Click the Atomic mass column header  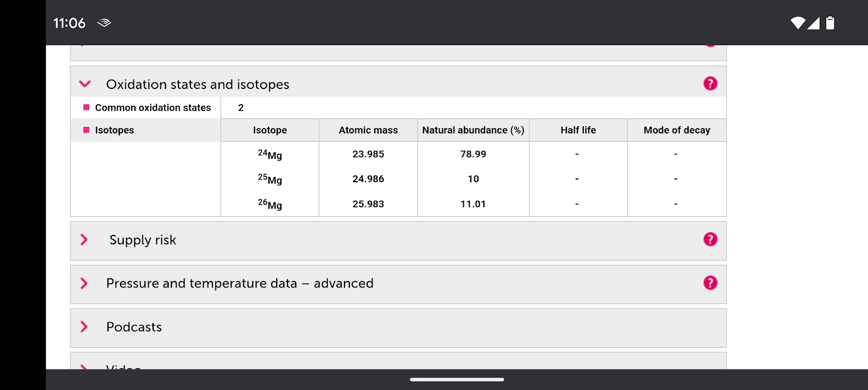coord(368,130)
